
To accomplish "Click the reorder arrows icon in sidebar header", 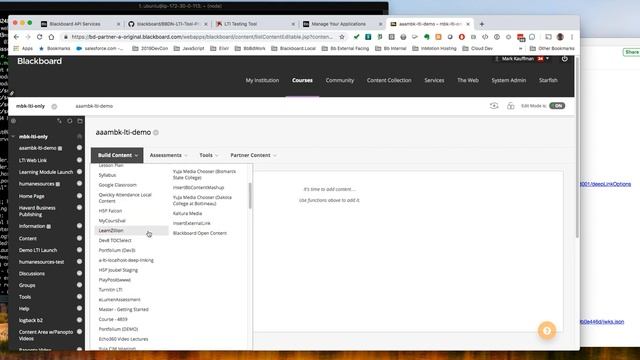I will point(60,121).
